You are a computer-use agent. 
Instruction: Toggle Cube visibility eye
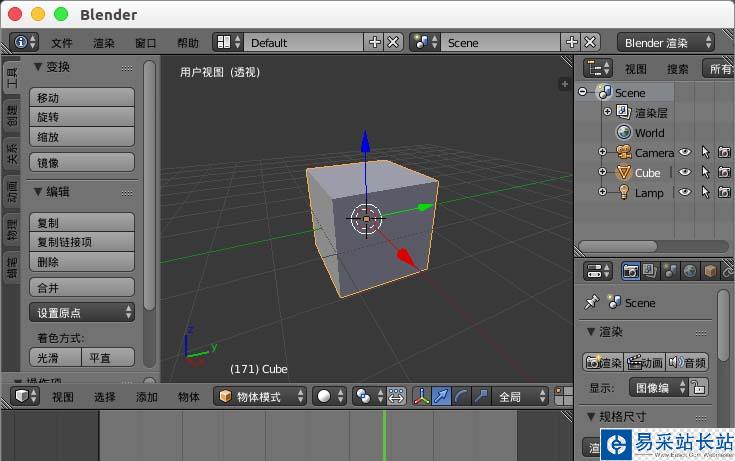[x=685, y=172]
